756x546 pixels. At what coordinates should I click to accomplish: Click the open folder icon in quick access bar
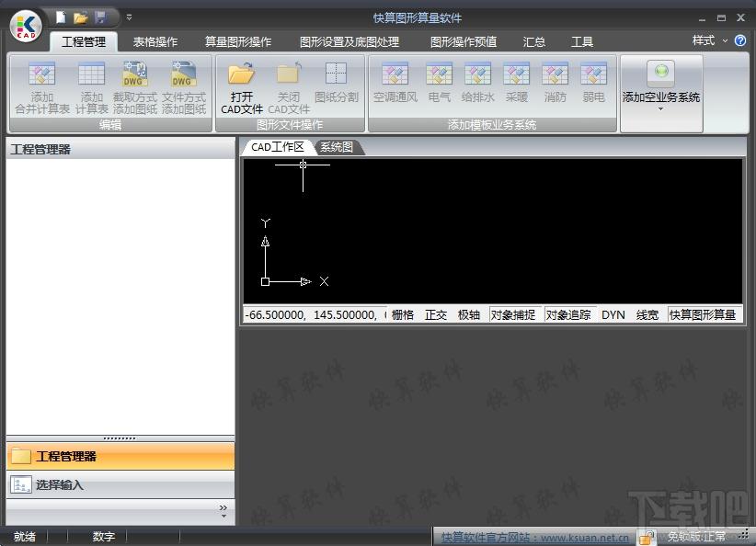81,18
